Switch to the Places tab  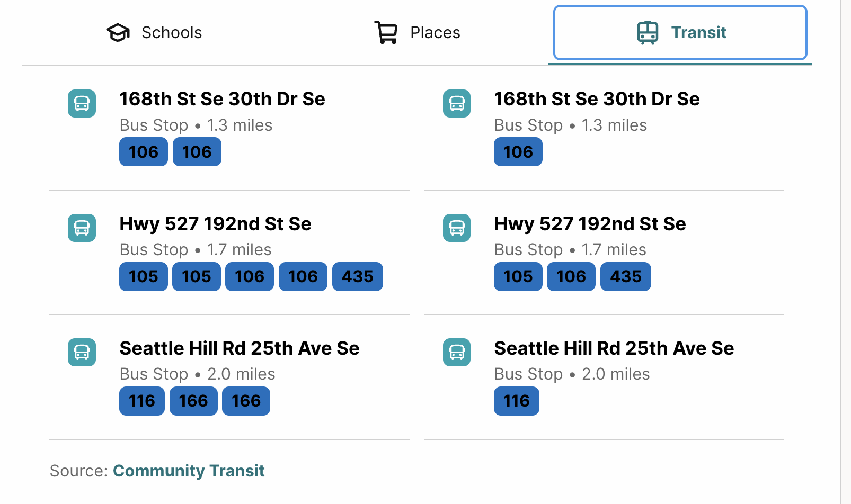417,33
